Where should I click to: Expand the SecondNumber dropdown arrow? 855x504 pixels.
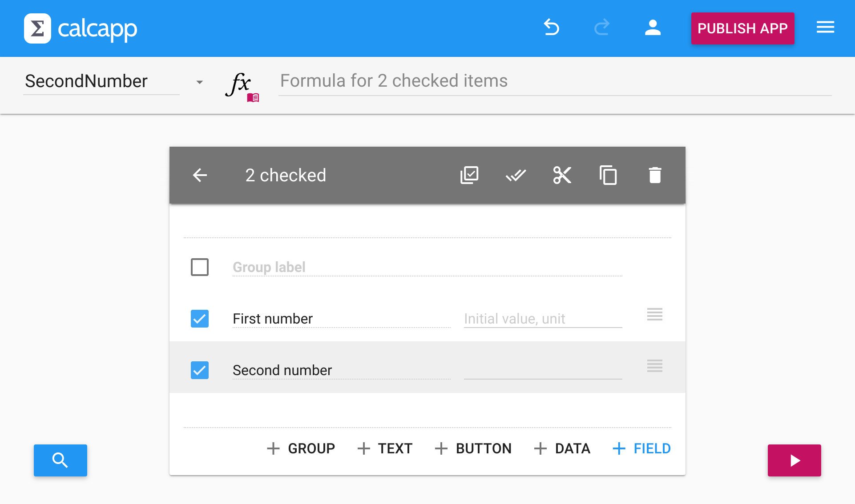point(199,82)
